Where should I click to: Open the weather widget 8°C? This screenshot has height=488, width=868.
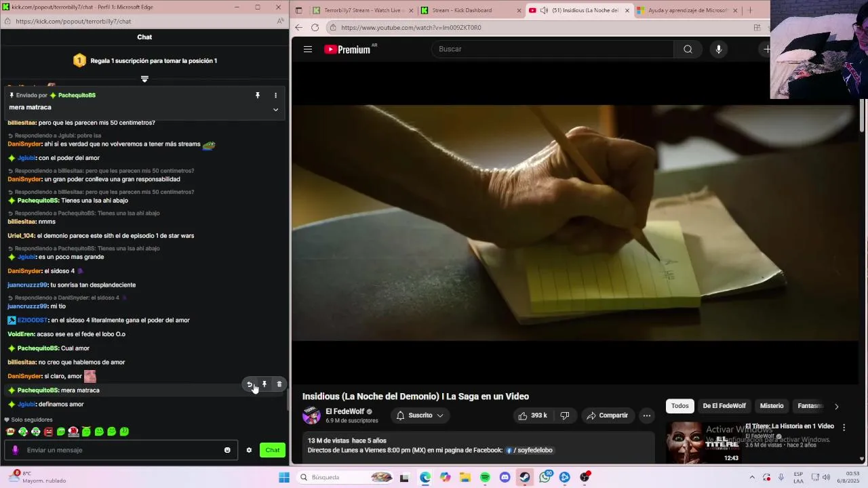point(37,477)
